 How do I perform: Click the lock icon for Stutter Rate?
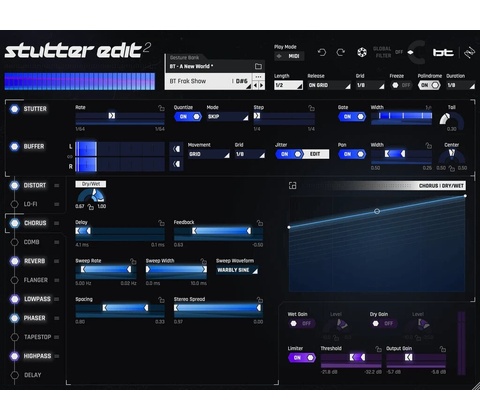click(x=161, y=108)
